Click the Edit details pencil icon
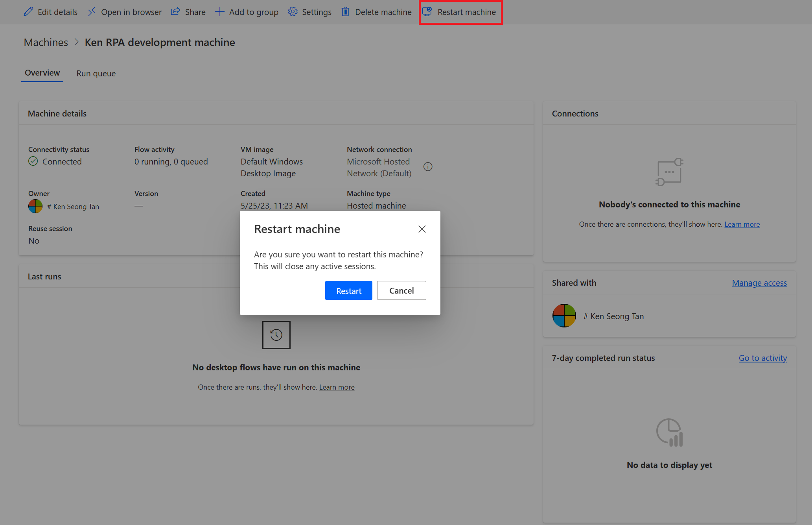812x525 pixels. coord(29,12)
